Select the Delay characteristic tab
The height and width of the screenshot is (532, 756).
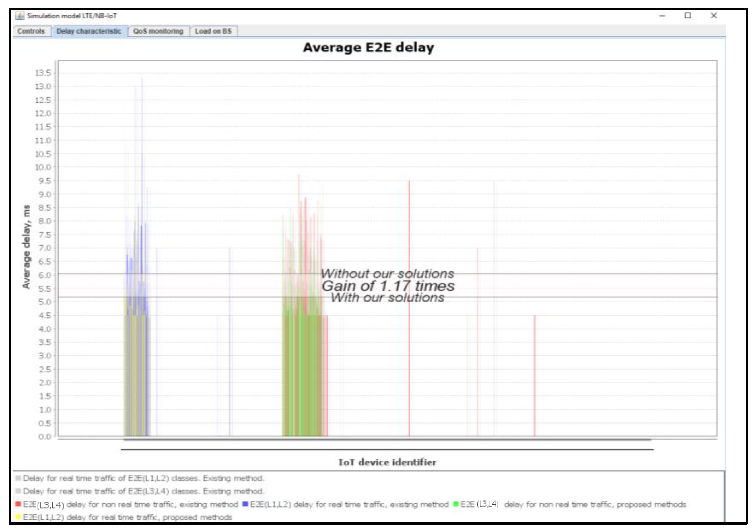[x=89, y=31]
